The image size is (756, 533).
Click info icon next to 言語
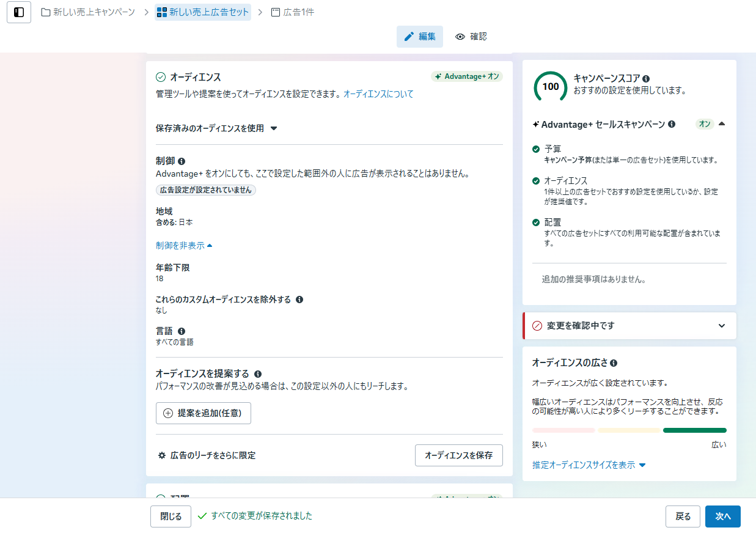182,331
